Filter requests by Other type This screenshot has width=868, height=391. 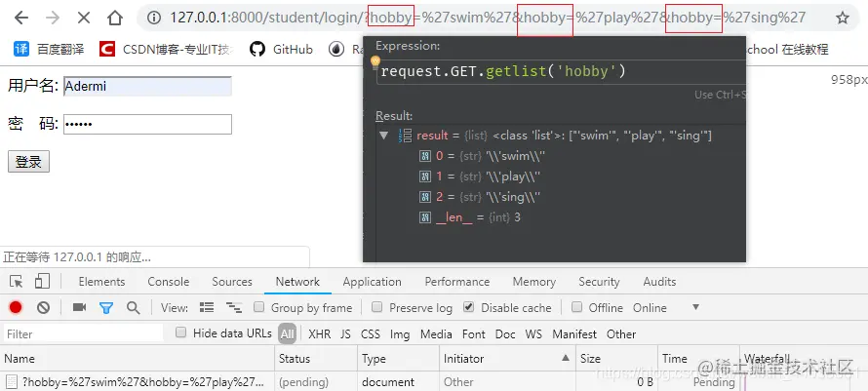[621, 333]
